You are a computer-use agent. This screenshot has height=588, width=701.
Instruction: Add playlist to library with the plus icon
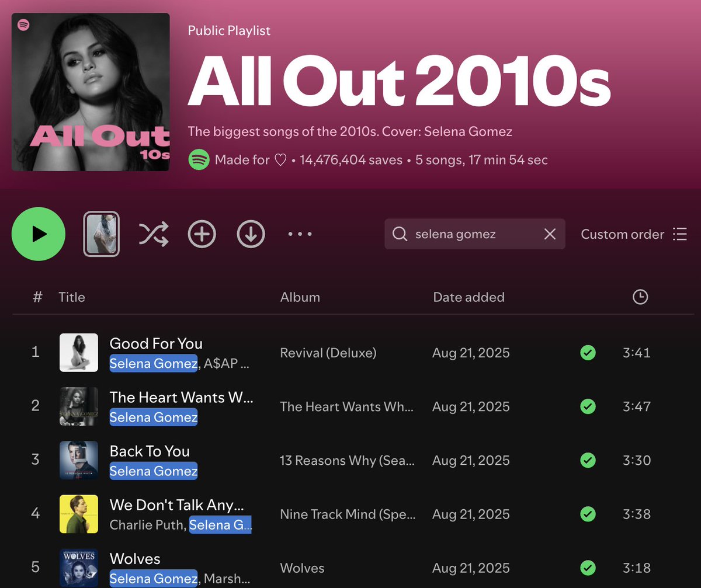(x=202, y=234)
